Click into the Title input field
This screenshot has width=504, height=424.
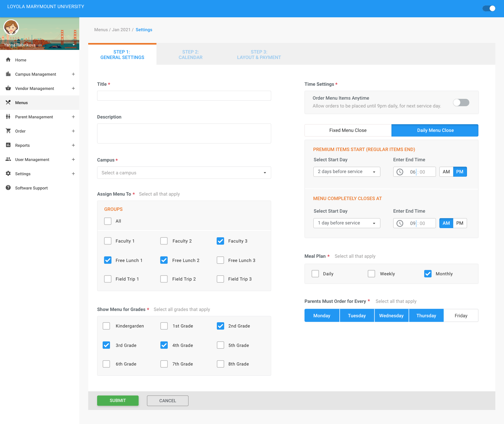pos(184,96)
